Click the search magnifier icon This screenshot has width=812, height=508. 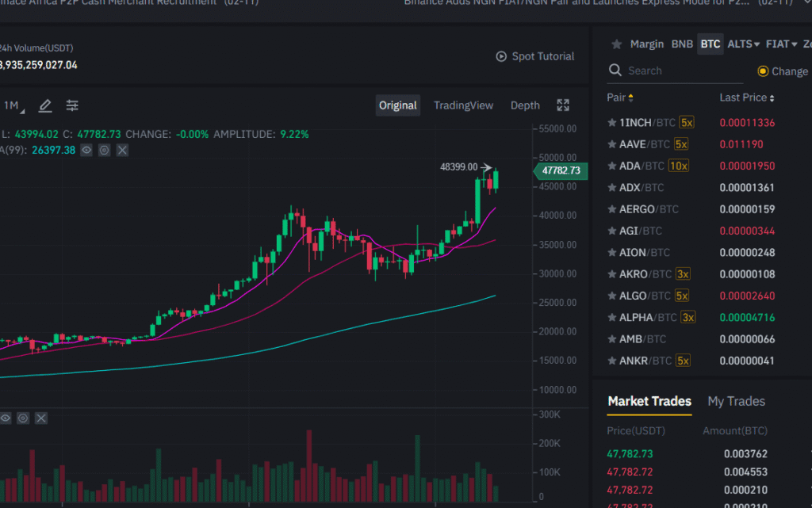(615, 70)
